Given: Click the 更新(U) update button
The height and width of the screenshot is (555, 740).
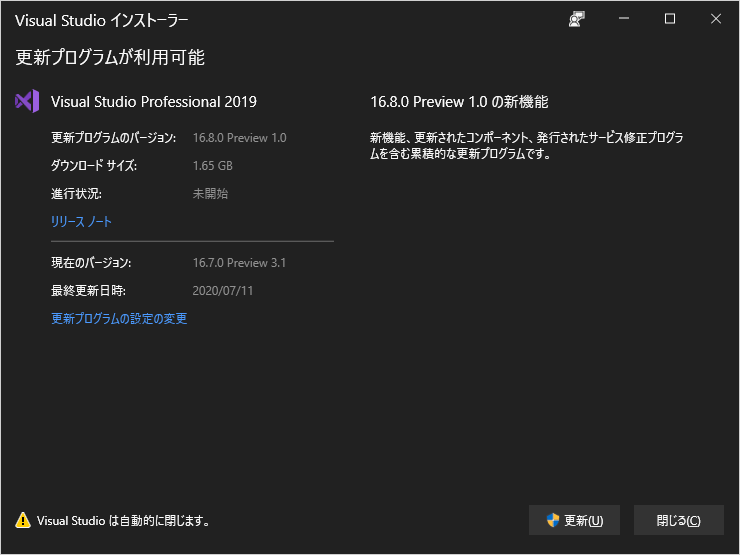Looking at the screenshot, I should [574, 520].
